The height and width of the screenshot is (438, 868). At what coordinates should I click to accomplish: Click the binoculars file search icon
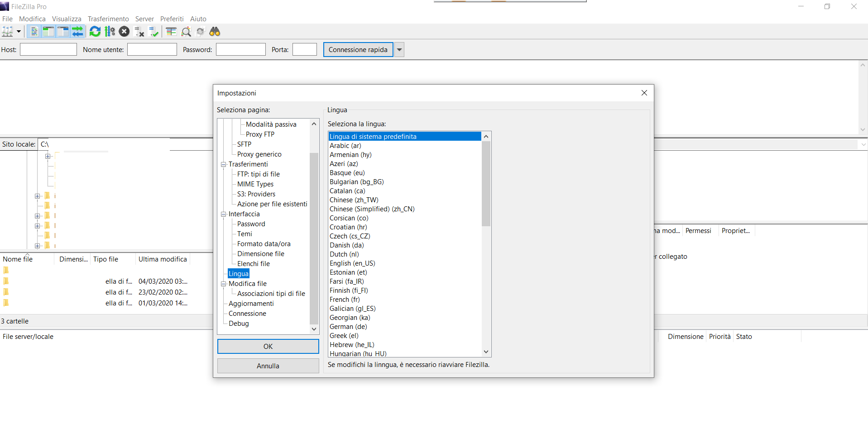(215, 32)
